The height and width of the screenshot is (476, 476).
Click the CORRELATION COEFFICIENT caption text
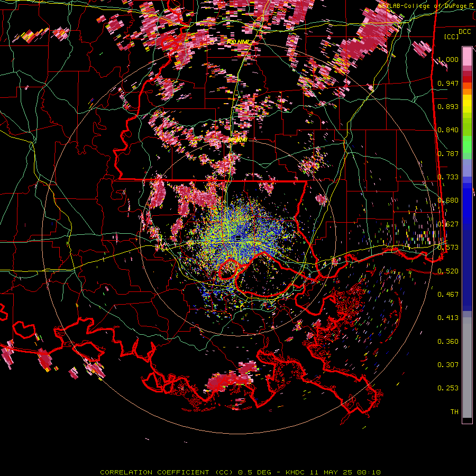[167, 472]
